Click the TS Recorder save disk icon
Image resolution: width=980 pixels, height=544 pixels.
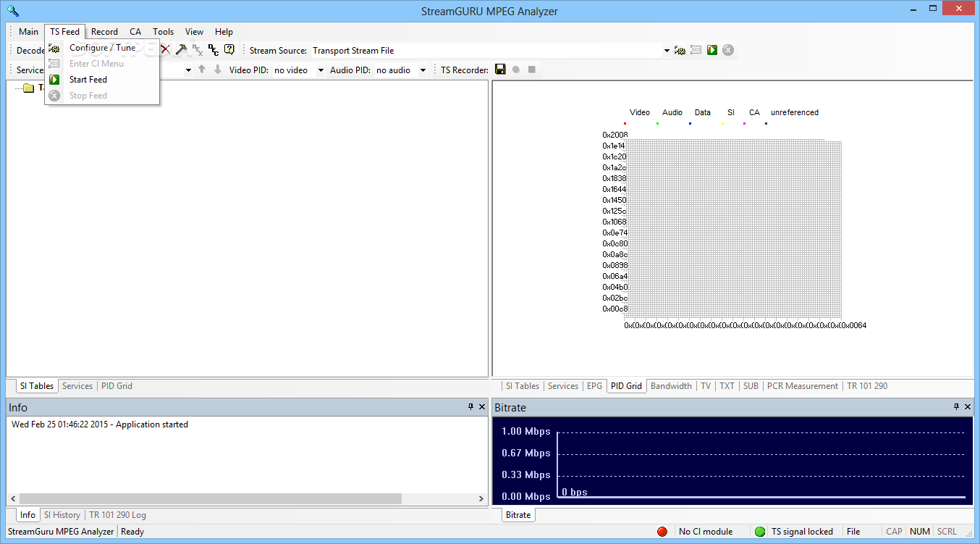pos(500,70)
